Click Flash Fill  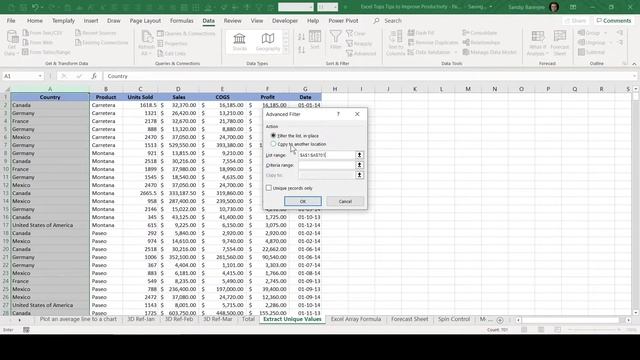pos(421,33)
